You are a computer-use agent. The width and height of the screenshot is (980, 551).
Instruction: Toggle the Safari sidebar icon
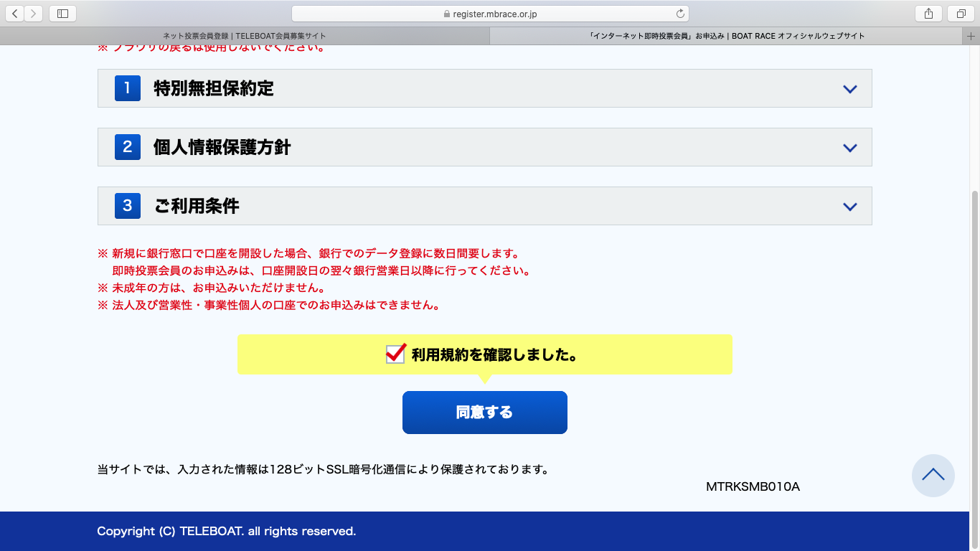click(62, 14)
